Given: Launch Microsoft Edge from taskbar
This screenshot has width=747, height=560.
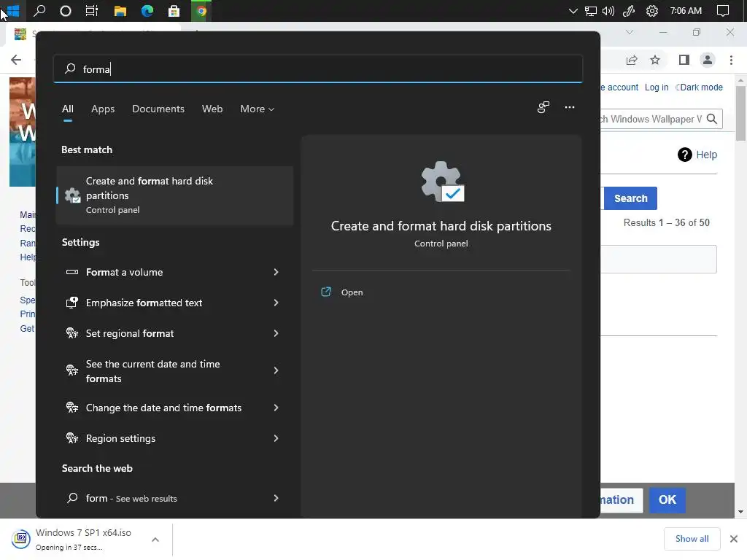Looking at the screenshot, I should (x=147, y=10).
